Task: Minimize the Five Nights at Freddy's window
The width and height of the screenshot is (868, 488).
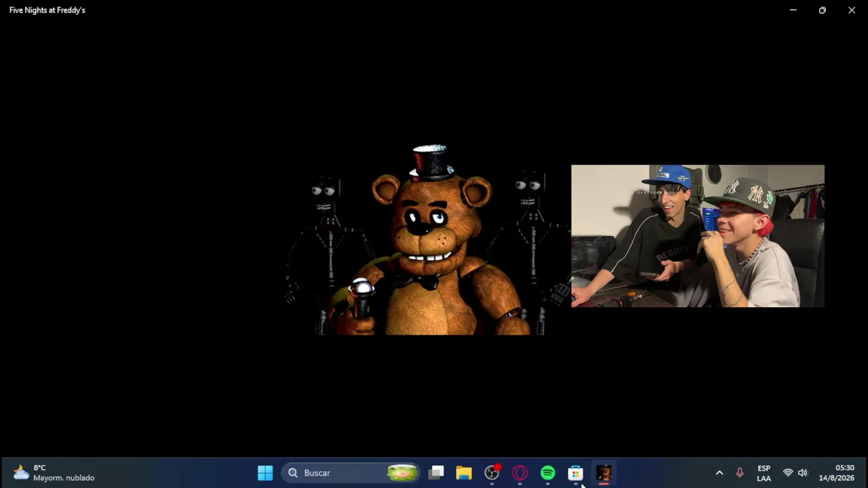Action: 793,10
